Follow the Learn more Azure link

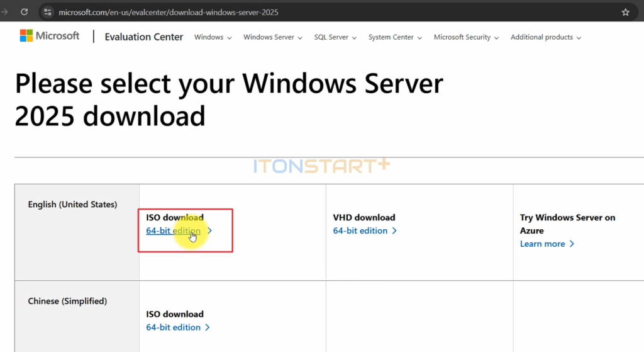point(542,244)
